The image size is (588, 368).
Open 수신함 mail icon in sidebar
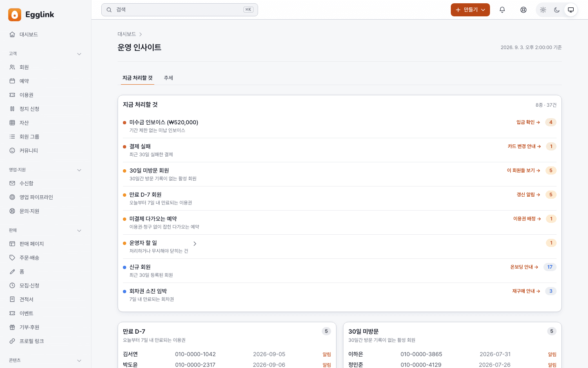click(12, 183)
